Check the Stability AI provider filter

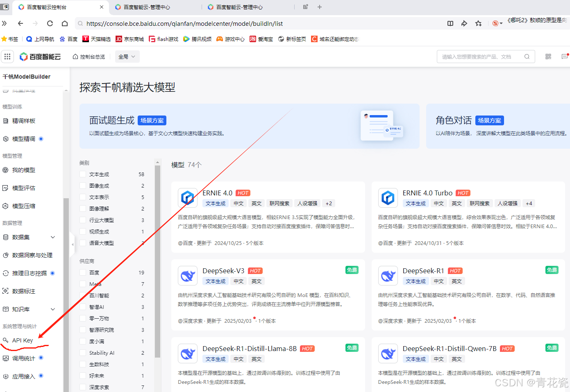point(83,353)
